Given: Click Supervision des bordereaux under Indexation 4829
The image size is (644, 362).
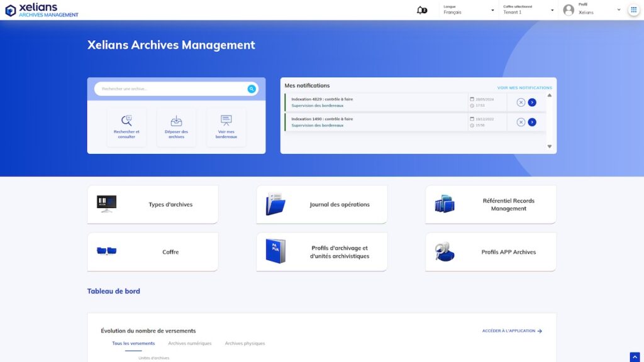Looking at the screenshot, I should pyautogui.click(x=317, y=106).
